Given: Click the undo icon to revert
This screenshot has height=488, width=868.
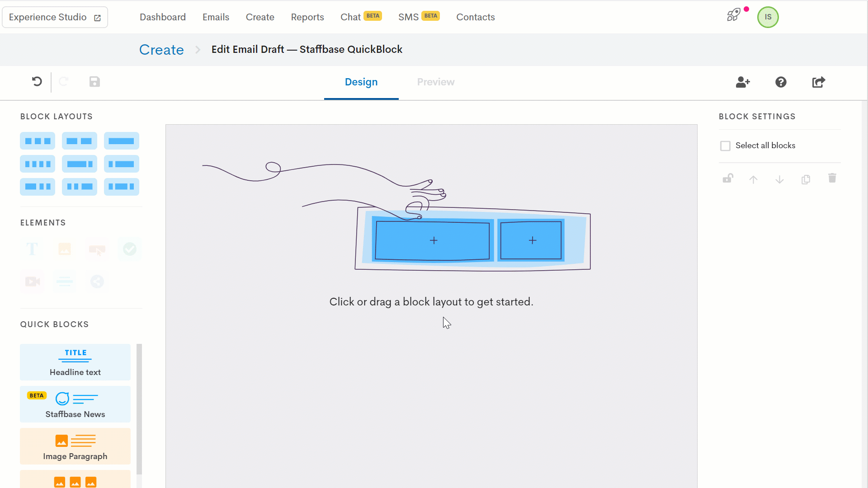Looking at the screenshot, I should 37,82.
